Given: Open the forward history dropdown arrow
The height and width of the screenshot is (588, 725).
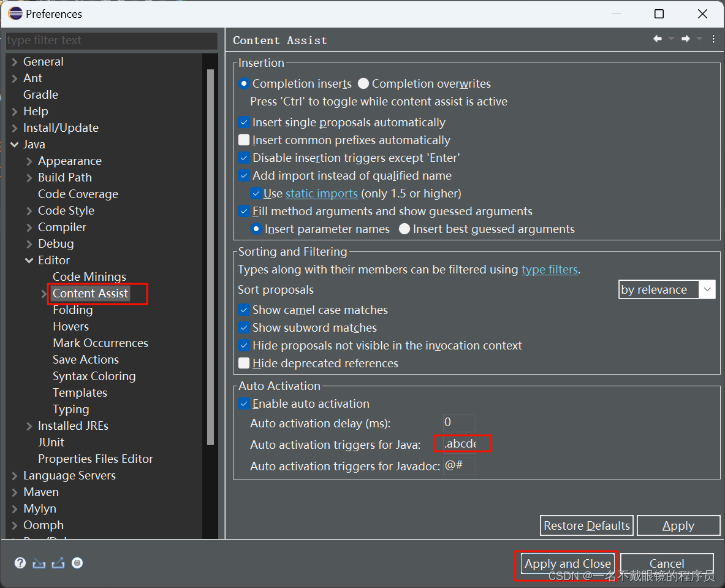Looking at the screenshot, I should pyautogui.click(x=700, y=39).
